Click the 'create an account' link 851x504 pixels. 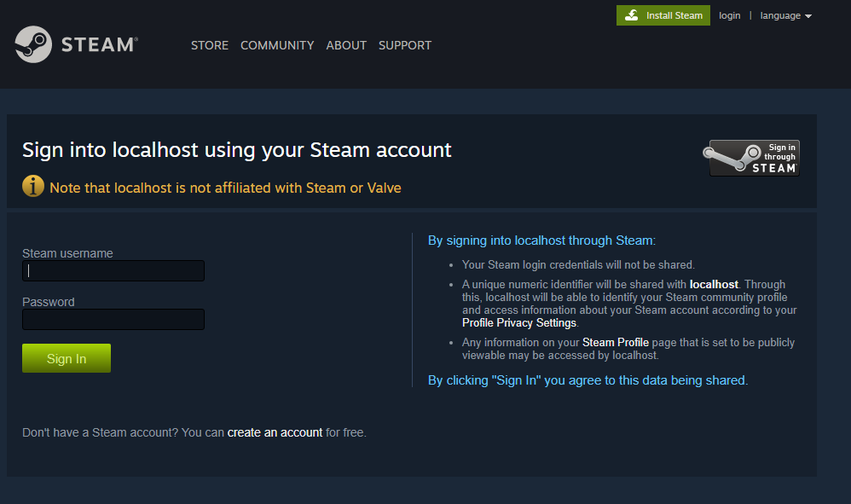pyautogui.click(x=275, y=432)
